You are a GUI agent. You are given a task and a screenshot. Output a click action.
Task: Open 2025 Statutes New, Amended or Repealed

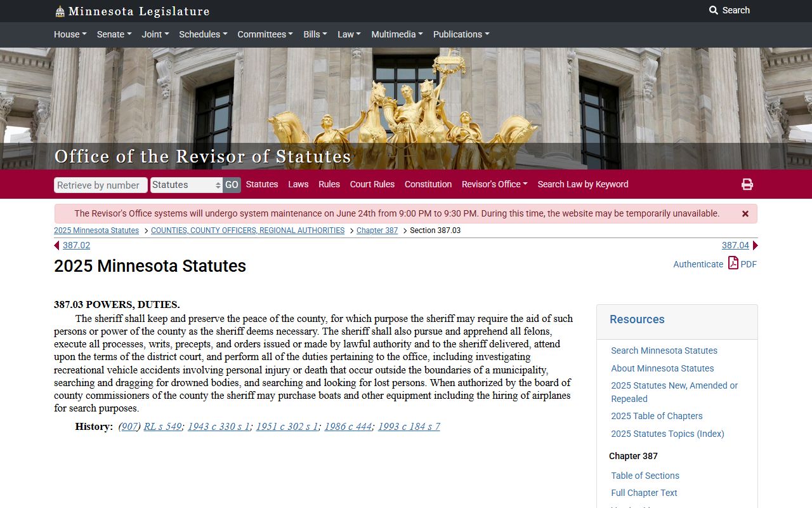[x=674, y=392]
